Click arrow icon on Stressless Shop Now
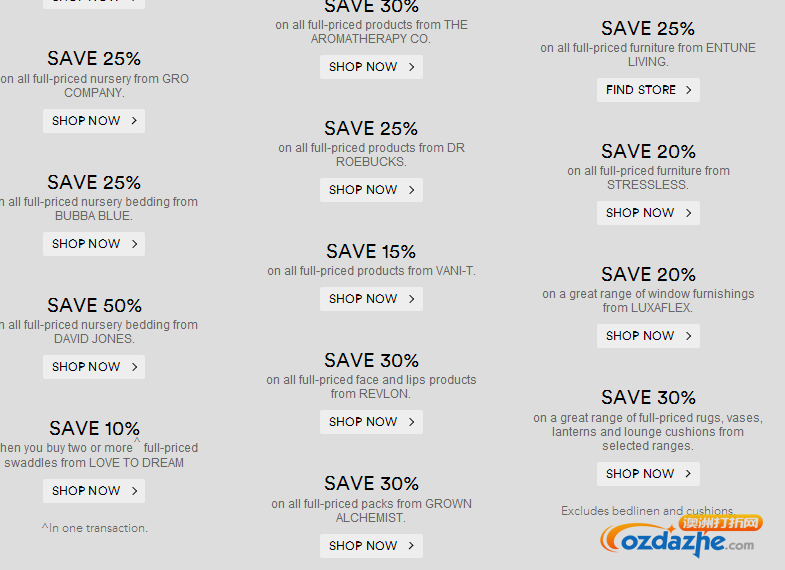 (688, 213)
